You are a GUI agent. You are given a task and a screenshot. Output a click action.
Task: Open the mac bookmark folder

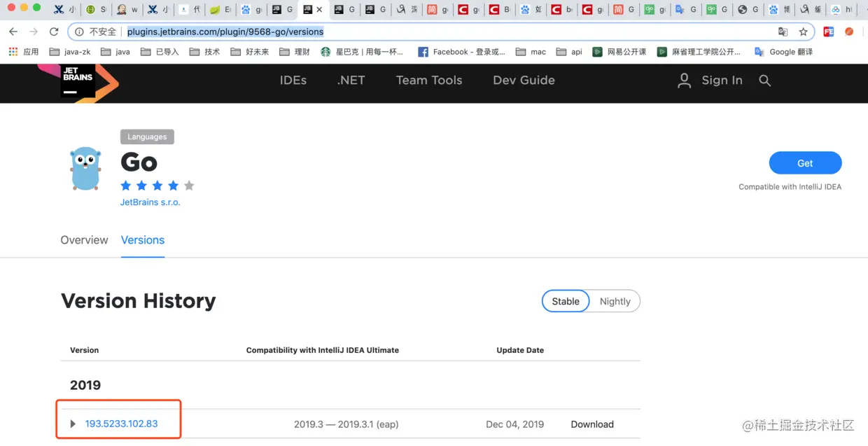click(x=531, y=52)
